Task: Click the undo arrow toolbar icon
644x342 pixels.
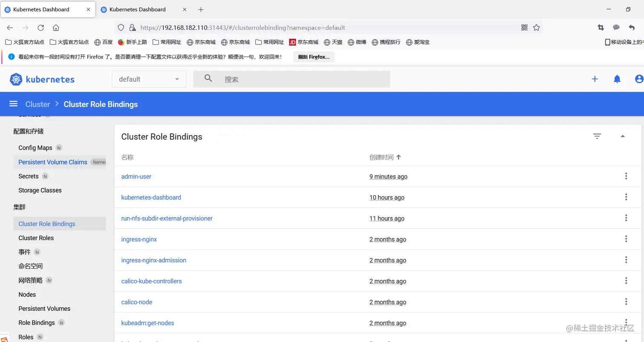Action: click(x=632, y=27)
